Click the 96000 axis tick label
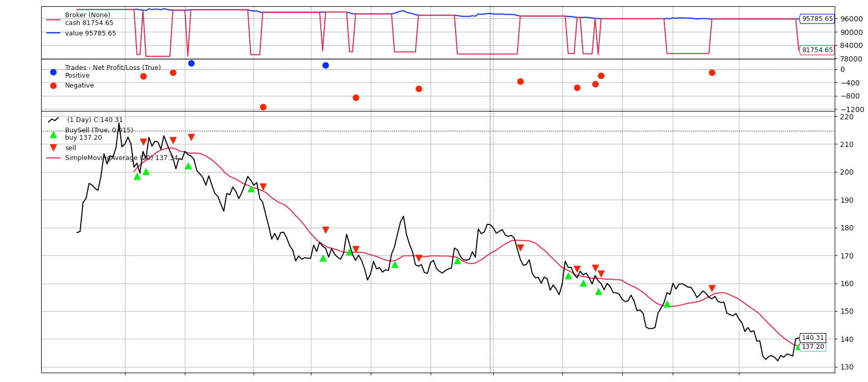This screenshot has width=868, height=382. click(851, 19)
